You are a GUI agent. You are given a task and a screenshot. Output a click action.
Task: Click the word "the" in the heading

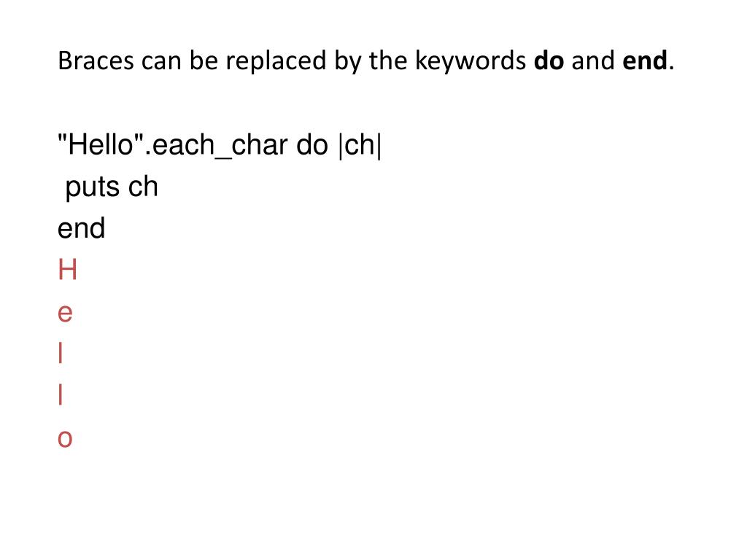point(388,61)
